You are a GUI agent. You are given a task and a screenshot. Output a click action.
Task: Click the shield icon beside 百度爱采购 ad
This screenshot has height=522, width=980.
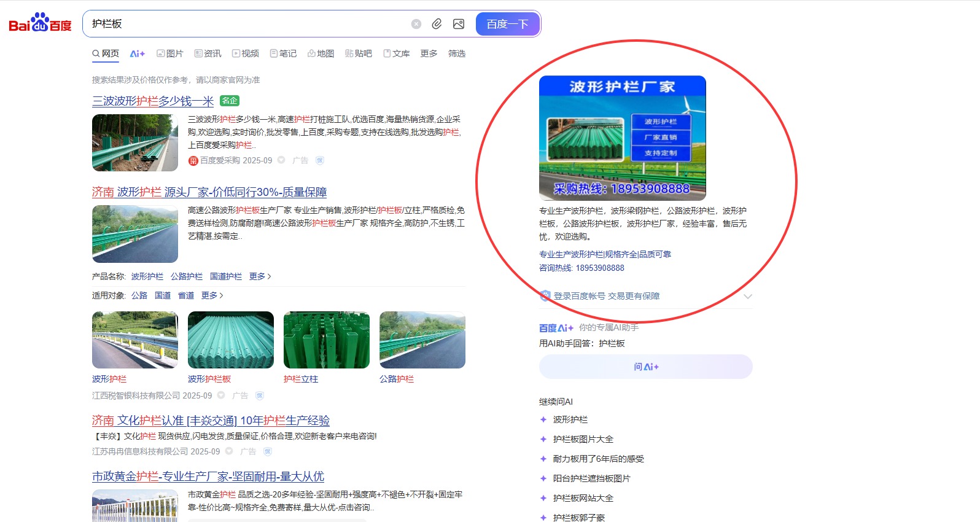click(319, 160)
